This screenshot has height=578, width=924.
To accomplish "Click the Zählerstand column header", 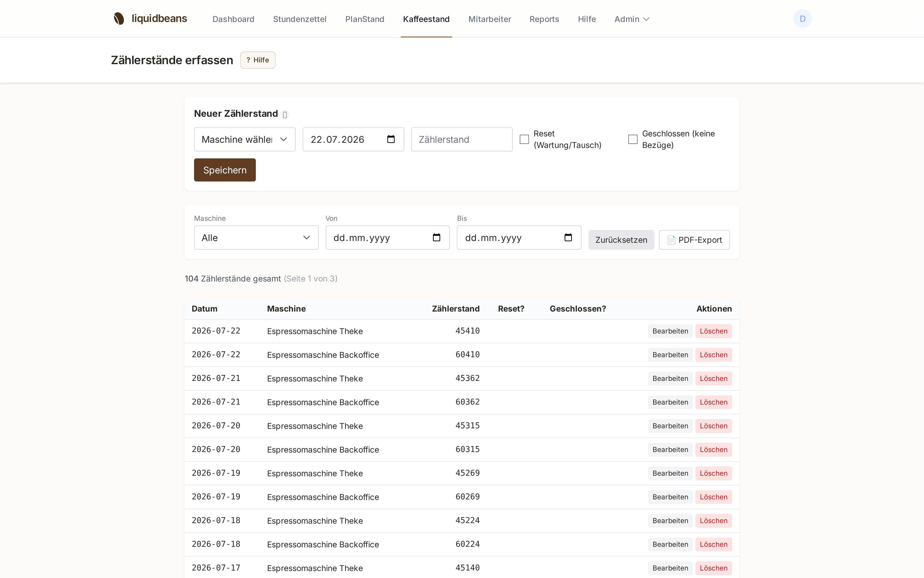I will click(456, 308).
